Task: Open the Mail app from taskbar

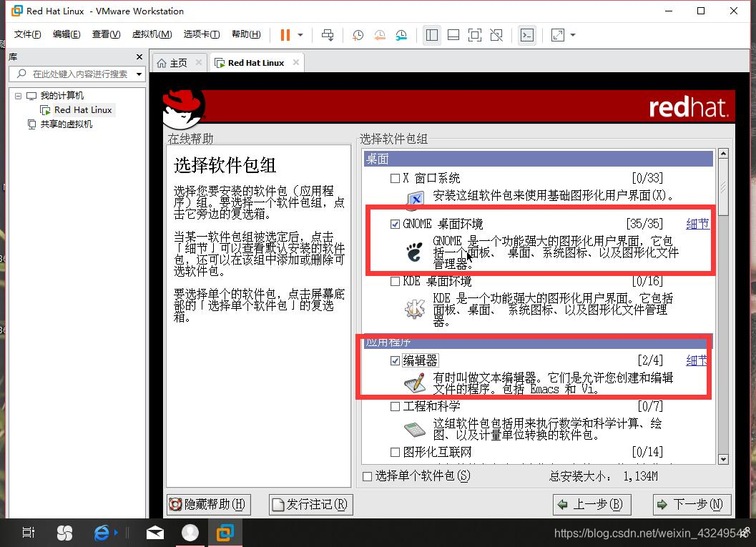Action: point(154,533)
